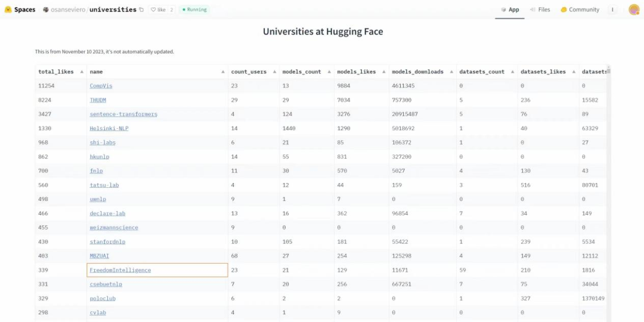This screenshot has height=322, width=644.
Task: Open the poloclub link
Action: (103, 298)
